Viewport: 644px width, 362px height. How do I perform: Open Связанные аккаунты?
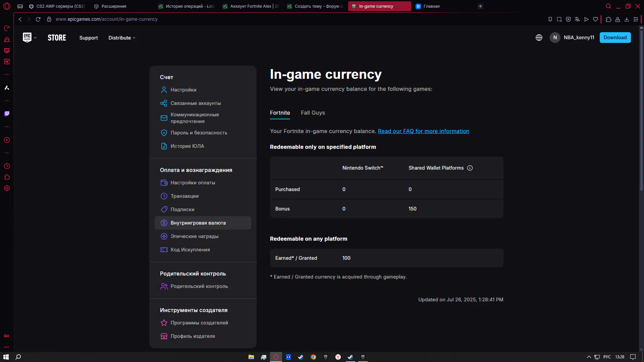coord(203,103)
